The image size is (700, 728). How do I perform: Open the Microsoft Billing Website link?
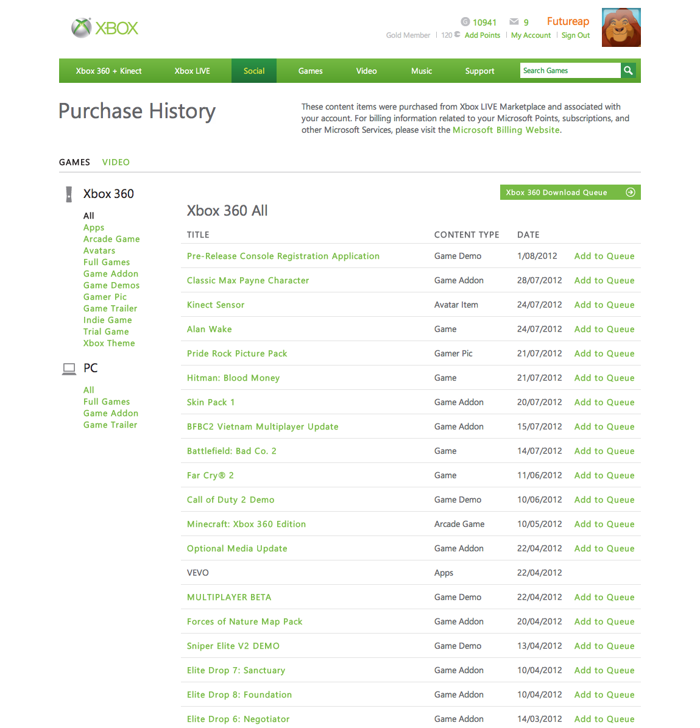[x=506, y=130]
